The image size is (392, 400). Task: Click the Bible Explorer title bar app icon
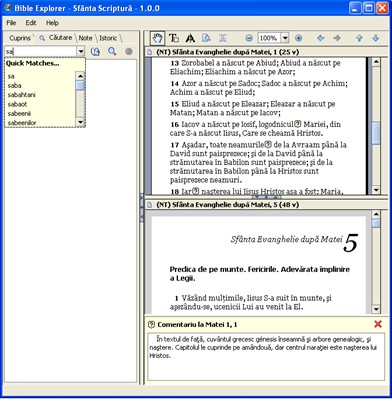7,8
